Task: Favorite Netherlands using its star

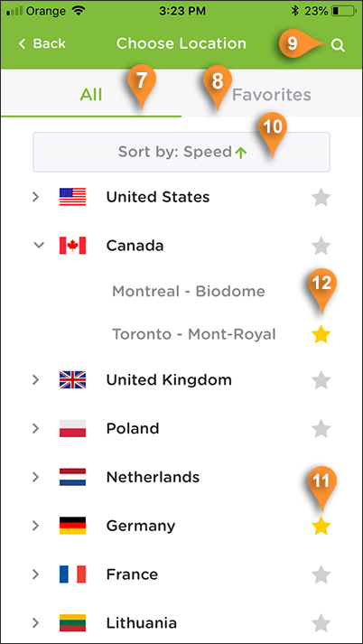Action: point(321,478)
